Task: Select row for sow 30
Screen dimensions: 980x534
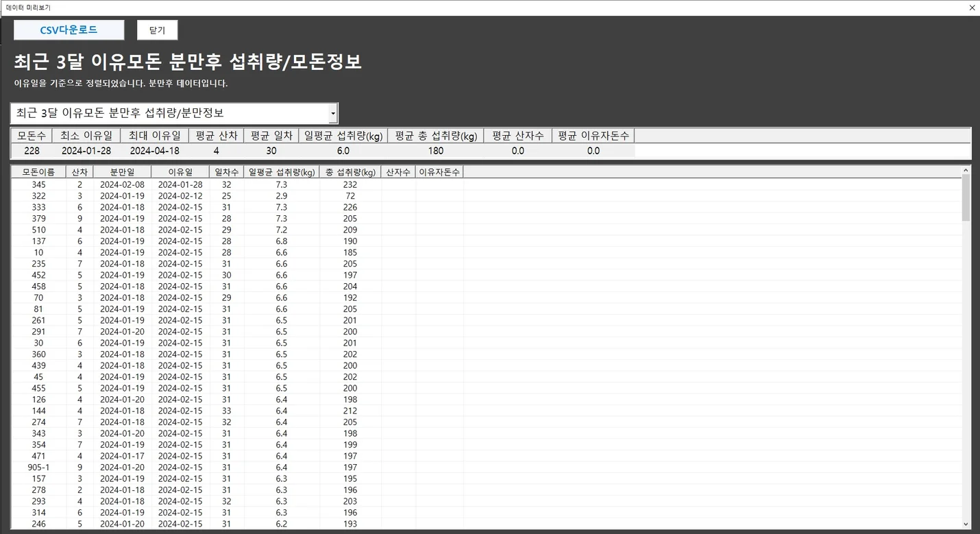Action: 486,343
